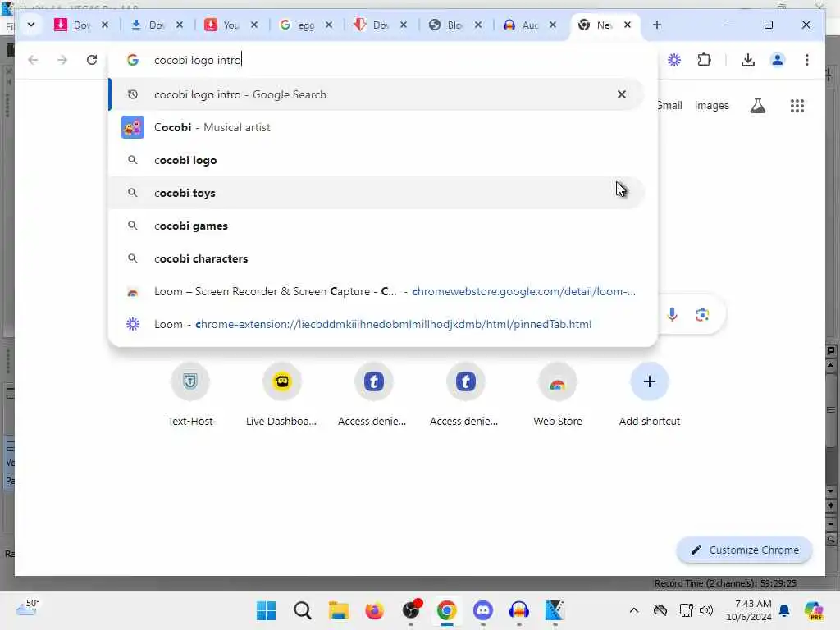
Task: Open the Loom pinnedTab extension suggestion
Action: [376, 324]
